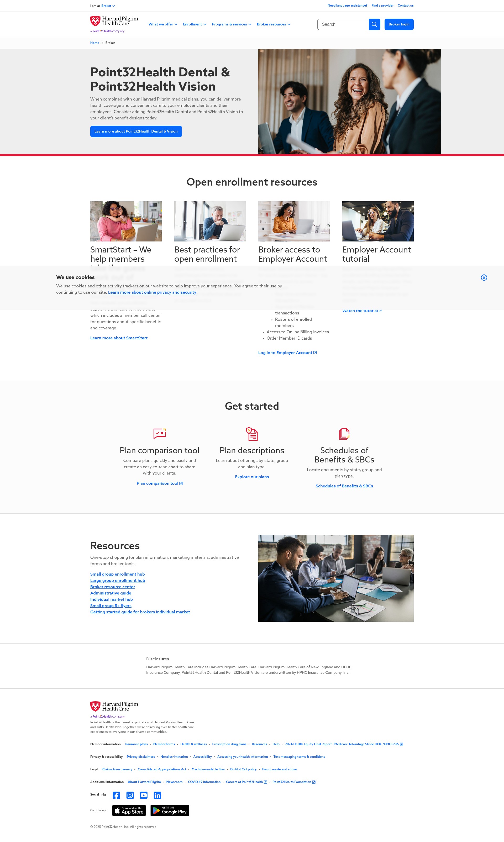Open Getting started guide for brokers link

point(140,612)
